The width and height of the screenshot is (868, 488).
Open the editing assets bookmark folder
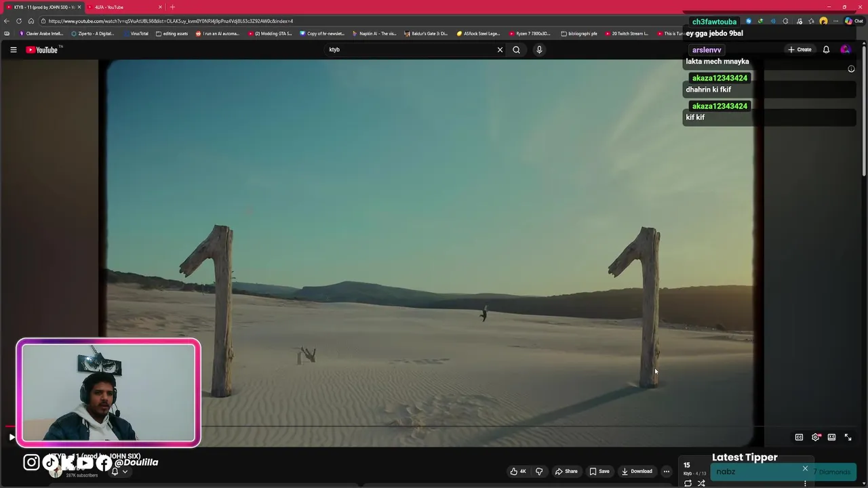(x=172, y=33)
